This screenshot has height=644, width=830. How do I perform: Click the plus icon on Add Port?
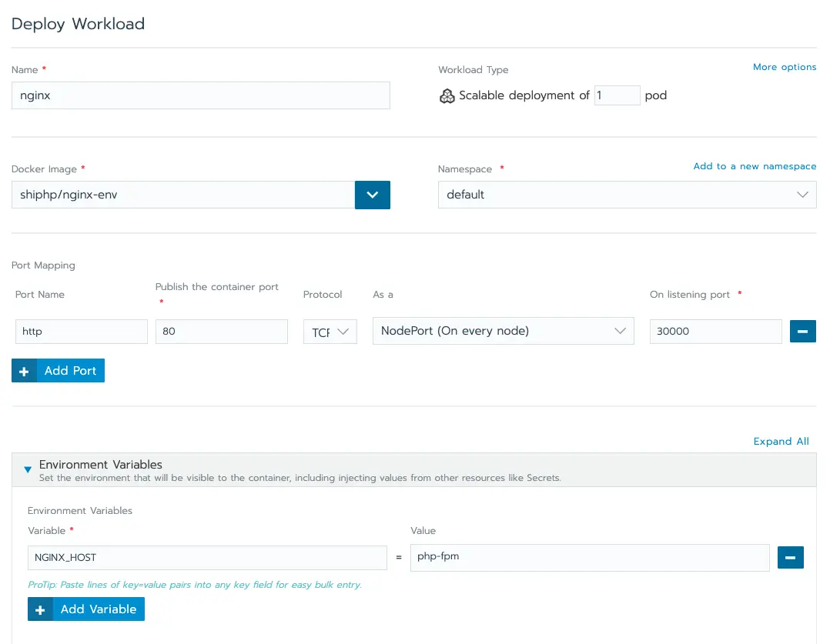[24, 371]
